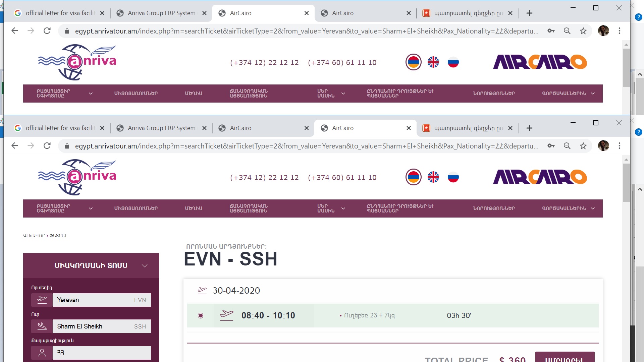Click password key icon in front window address bar
The image size is (644, 362).
(x=551, y=146)
